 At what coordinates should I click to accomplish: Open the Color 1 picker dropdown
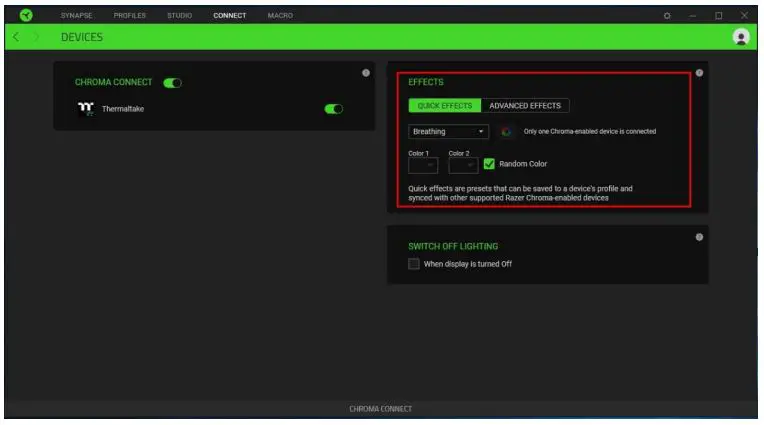(x=423, y=166)
